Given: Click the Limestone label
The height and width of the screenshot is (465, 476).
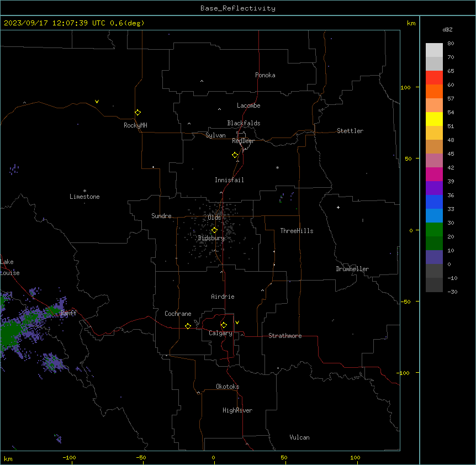Looking at the screenshot, I should [x=84, y=197].
